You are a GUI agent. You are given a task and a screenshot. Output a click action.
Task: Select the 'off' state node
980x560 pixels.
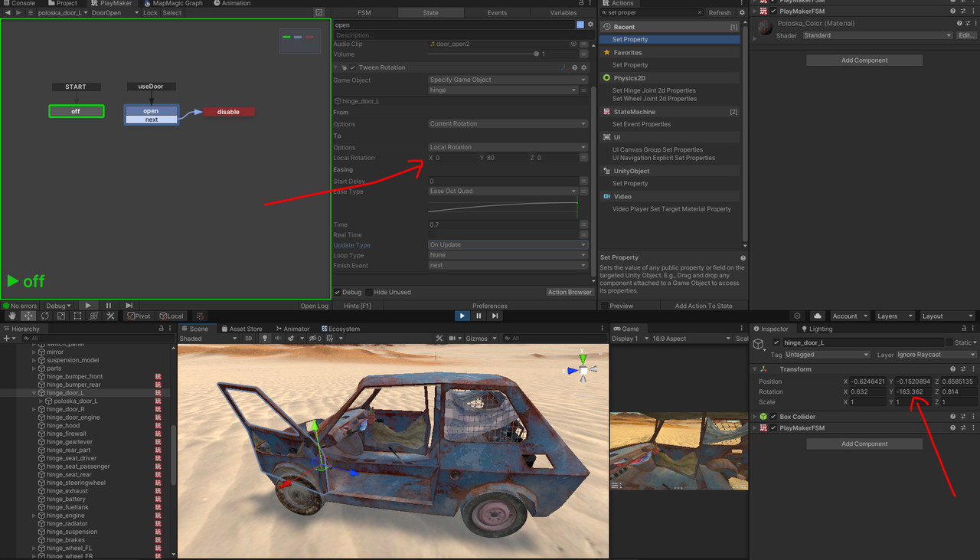point(76,111)
